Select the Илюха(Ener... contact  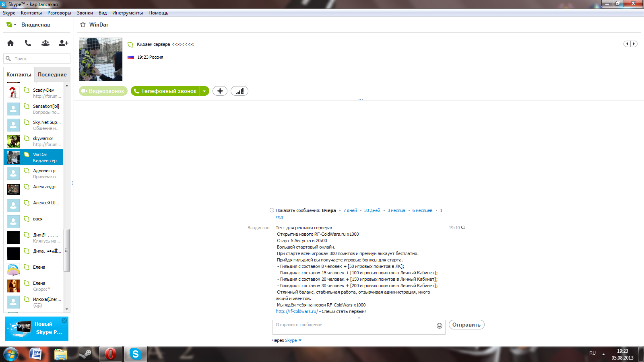point(34,302)
